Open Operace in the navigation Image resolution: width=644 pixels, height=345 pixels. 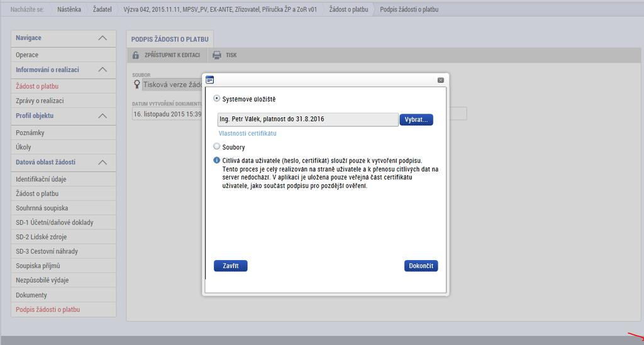point(64,55)
